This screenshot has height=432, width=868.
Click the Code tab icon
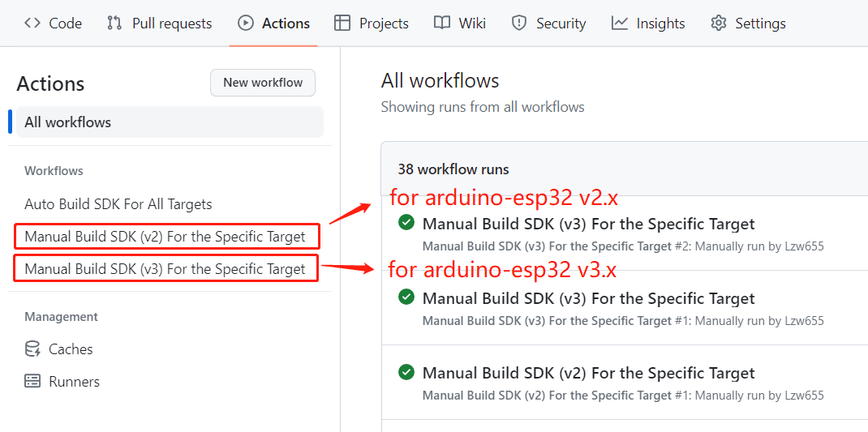tap(32, 24)
